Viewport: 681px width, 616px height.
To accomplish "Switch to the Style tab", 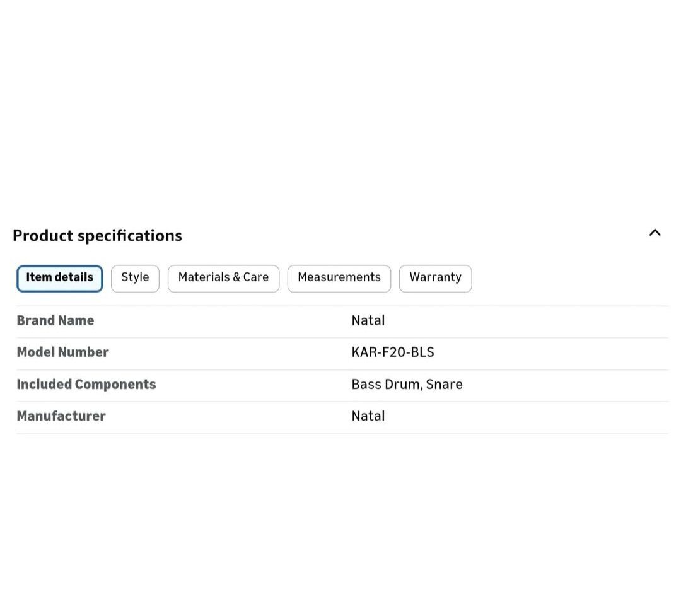I will click(x=135, y=278).
